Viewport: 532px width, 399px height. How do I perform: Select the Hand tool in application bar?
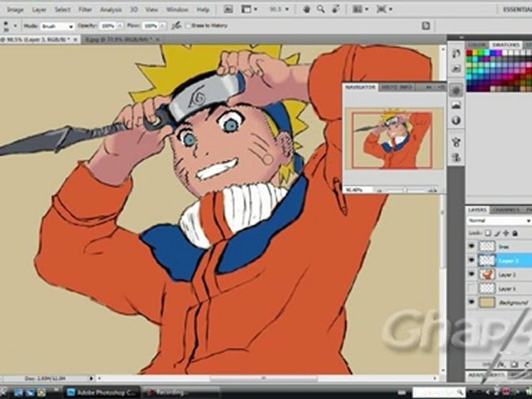tap(306, 9)
